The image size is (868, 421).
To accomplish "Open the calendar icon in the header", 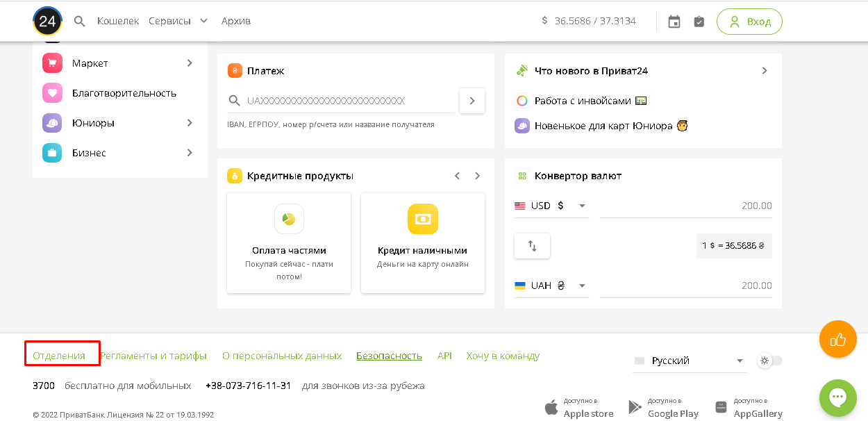I will point(674,22).
